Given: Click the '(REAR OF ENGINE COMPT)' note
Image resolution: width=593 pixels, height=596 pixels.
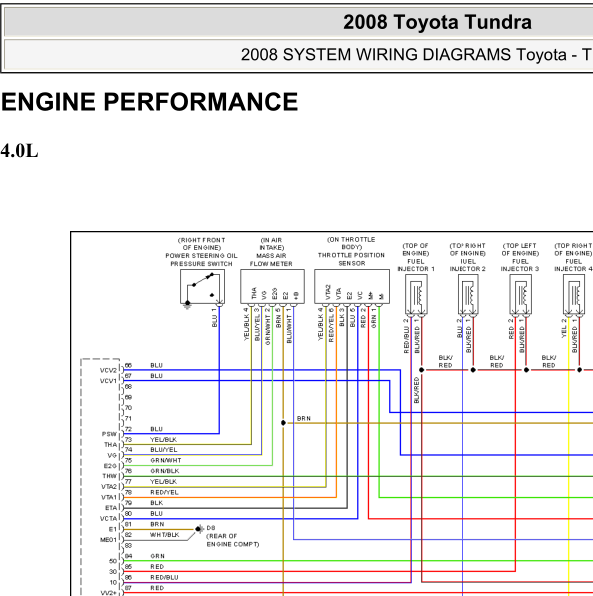Looking at the screenshot, I should [x=233, y=540].
